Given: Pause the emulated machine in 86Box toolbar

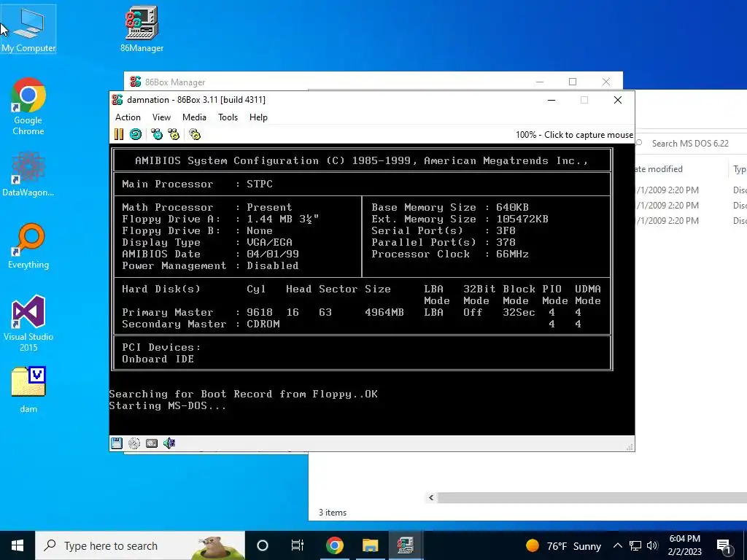Looking at the screenshot, I should (x=119, y=134).
